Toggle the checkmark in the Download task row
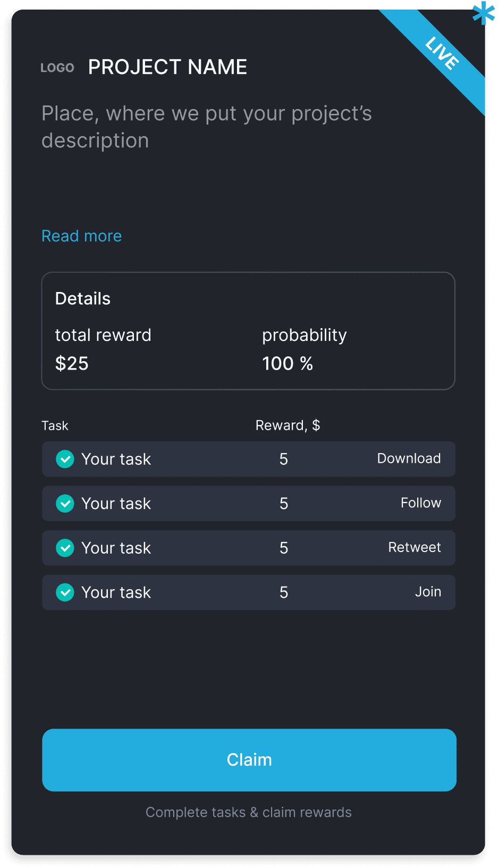Screen dimensions: 499x868 coord(65,459)
